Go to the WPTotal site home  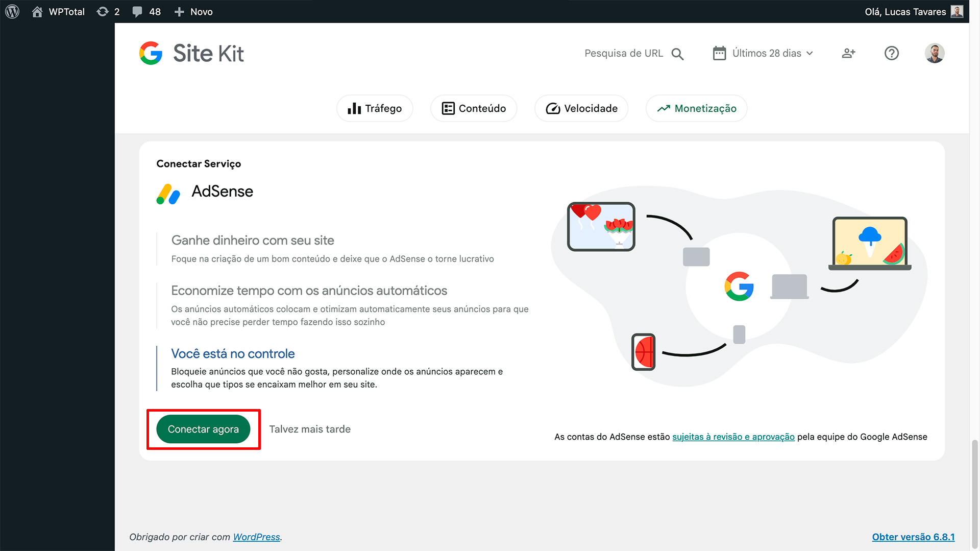(58, 11)
